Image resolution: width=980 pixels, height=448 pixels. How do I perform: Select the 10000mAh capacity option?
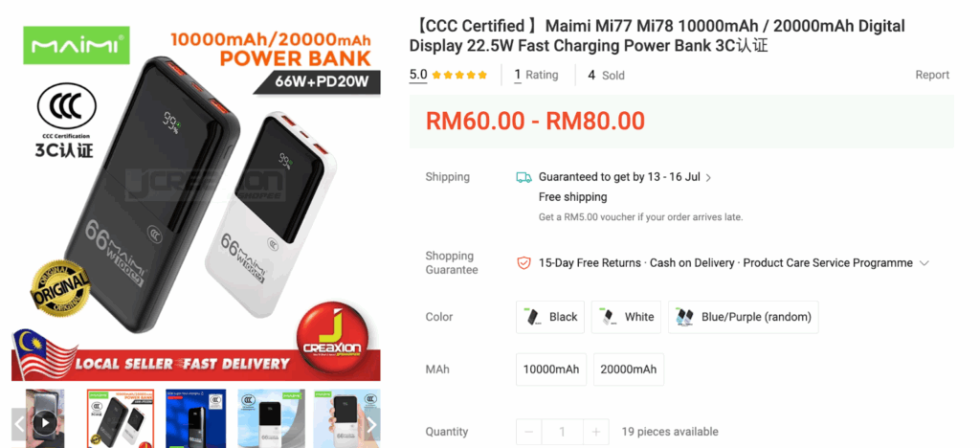click(550, 370)
